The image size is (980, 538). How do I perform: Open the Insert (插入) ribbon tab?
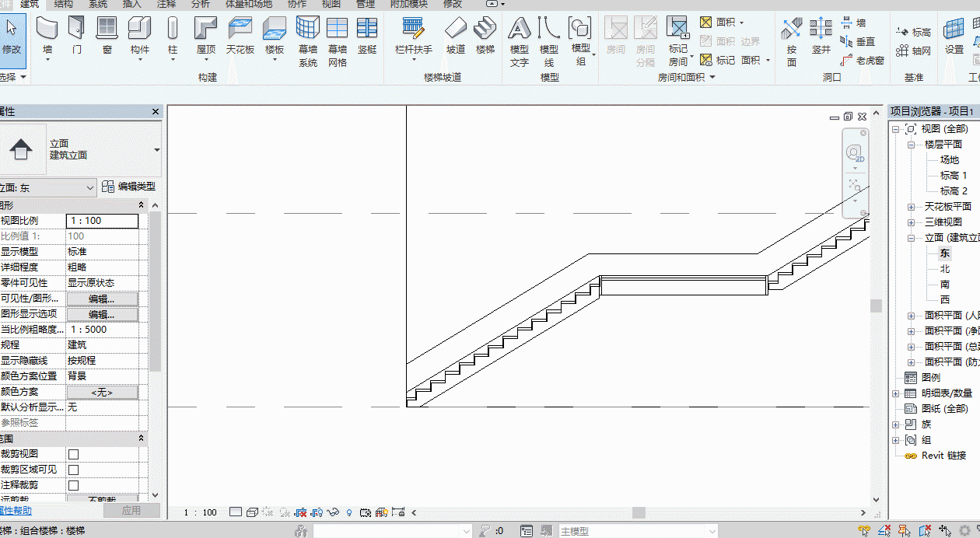(x=132, y=4)
